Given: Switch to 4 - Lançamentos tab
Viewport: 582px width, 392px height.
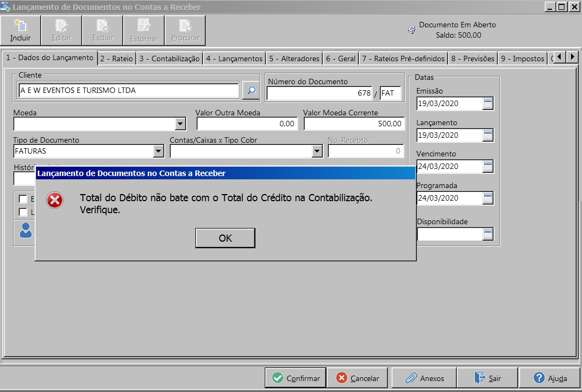Looking at the screenshot, I should click(x=234, y=58).
